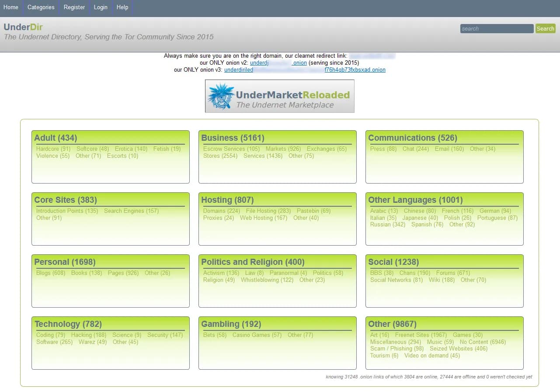The image size is (560, 392).
Task: Select Forums (671) subcategory
Action: (453, 273)
